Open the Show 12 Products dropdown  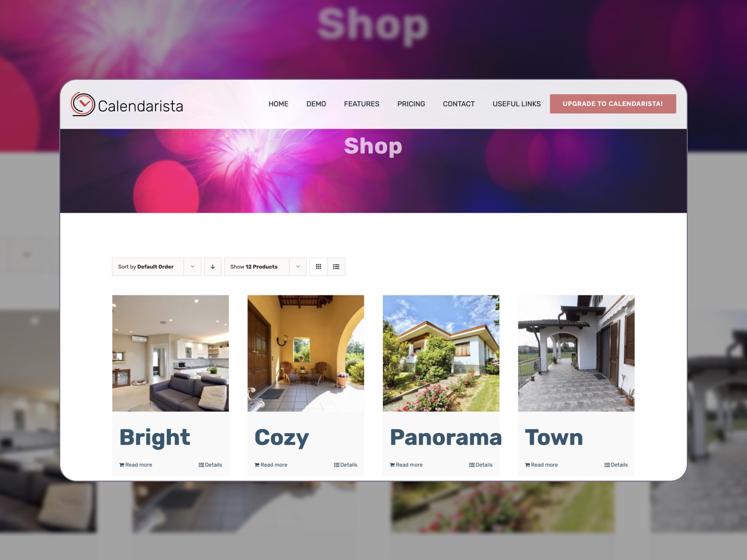pyautogui.click(x=265, y=267)
